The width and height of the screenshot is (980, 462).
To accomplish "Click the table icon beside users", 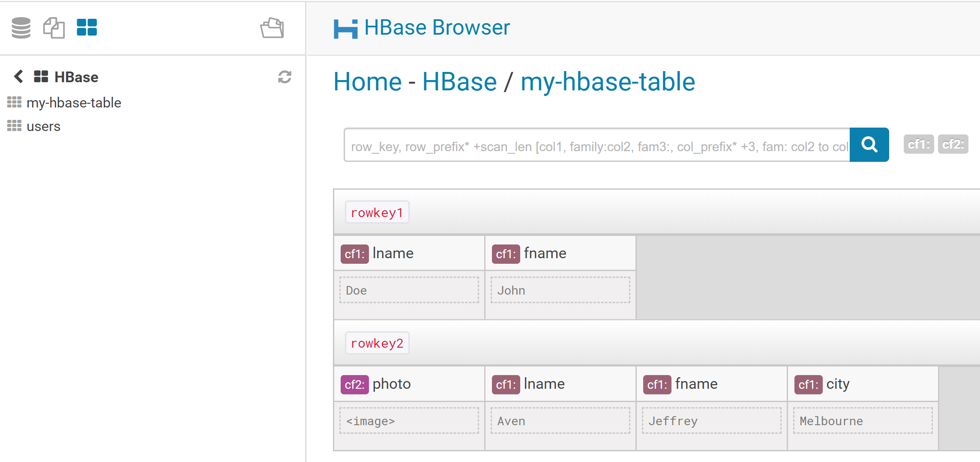I will tap(14, 126).
